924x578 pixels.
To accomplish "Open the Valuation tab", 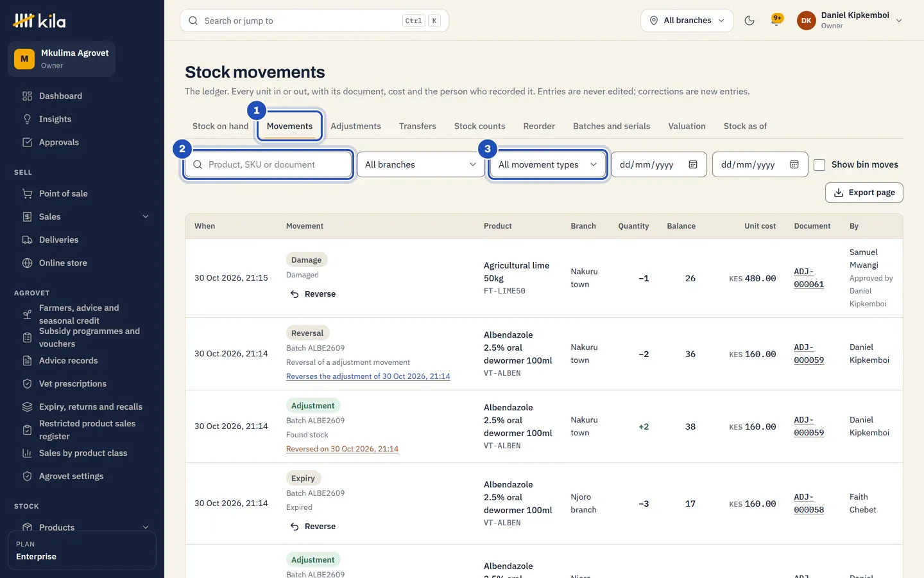I will 687,126.
